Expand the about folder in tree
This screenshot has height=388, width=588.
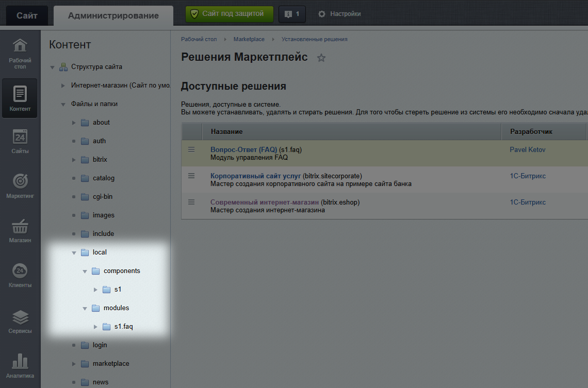74,123
